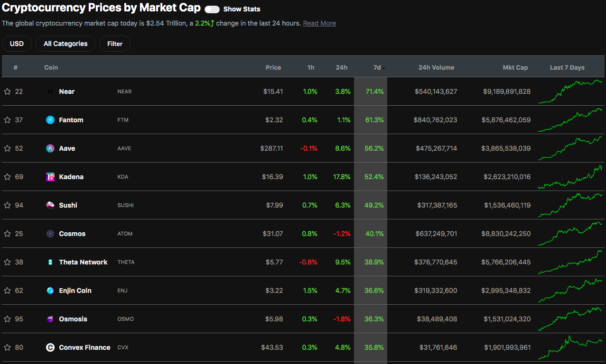Open the Sushi coin page
The image size is (606, 364).
68,205
